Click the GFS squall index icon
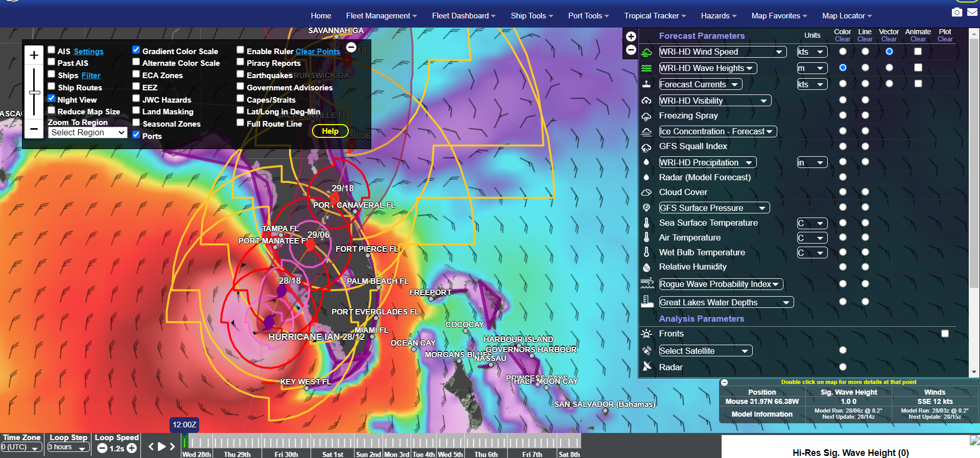This screenshot has width=980, height=458. [647, 147]
